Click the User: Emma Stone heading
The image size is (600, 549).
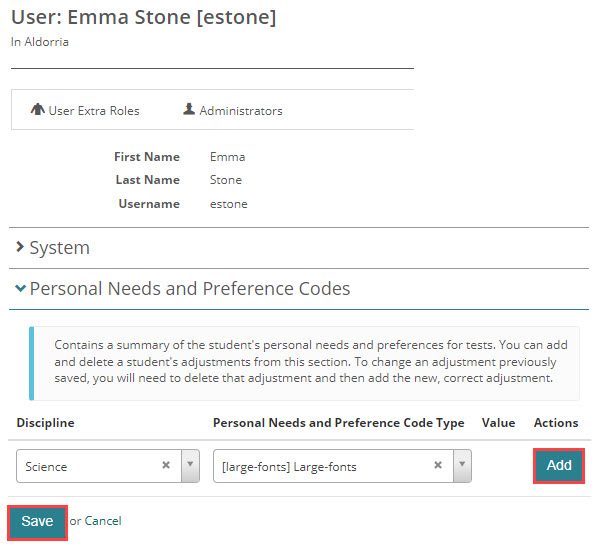(143, 17)
